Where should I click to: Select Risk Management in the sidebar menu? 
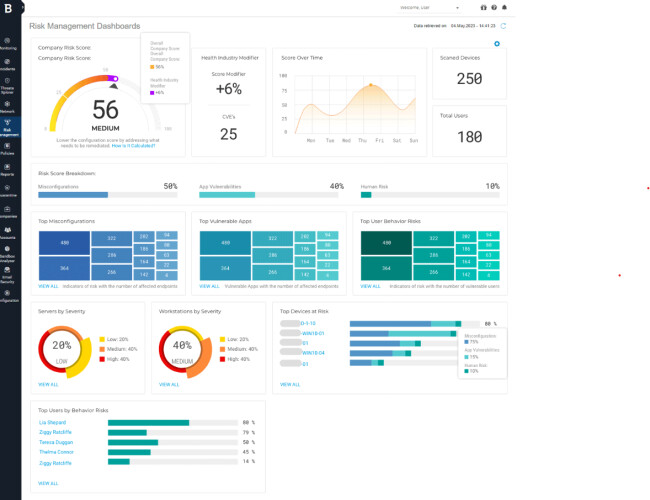tap(9, 128)
